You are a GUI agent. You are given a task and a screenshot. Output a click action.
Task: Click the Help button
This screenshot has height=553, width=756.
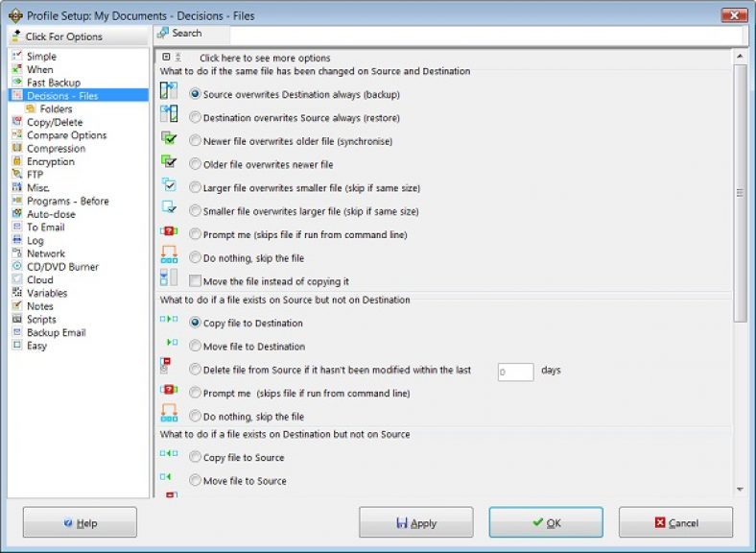tap(80, 522)
